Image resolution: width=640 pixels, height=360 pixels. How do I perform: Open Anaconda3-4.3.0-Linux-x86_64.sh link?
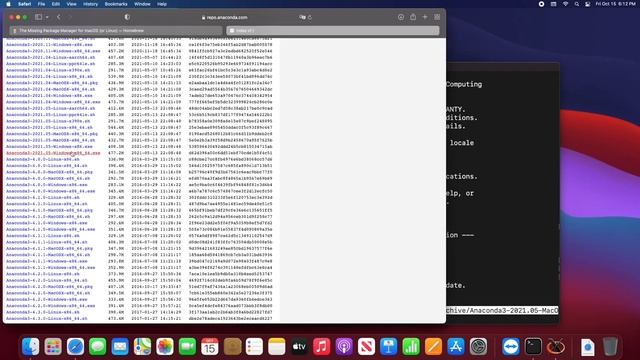(47, 318)
